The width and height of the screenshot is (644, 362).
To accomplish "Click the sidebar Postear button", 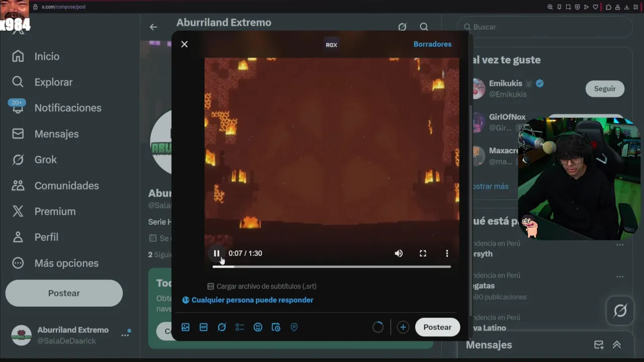I will tap(64, 293).
